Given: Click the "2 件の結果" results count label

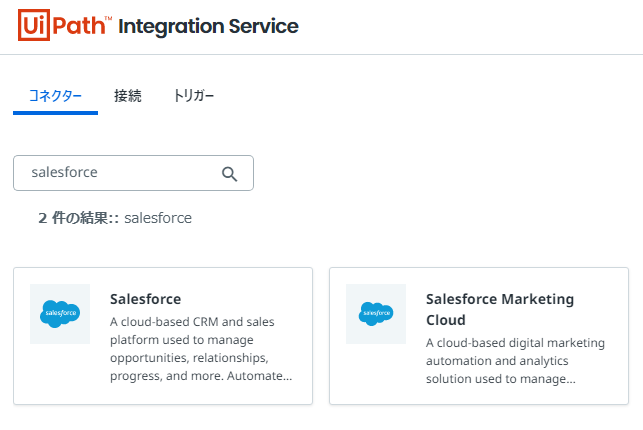Looking at the screenshot, I should point(78,217).
